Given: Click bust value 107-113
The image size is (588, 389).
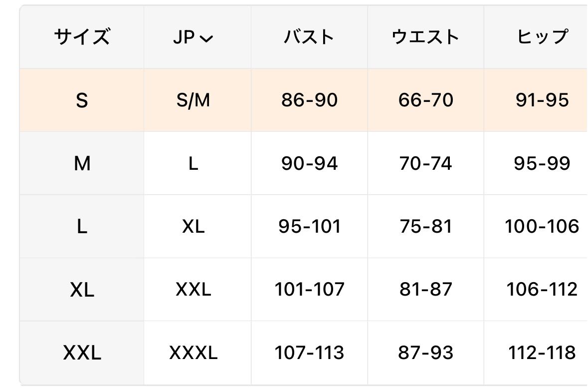Looking at the screenshot, I should (x=309, y=353).
